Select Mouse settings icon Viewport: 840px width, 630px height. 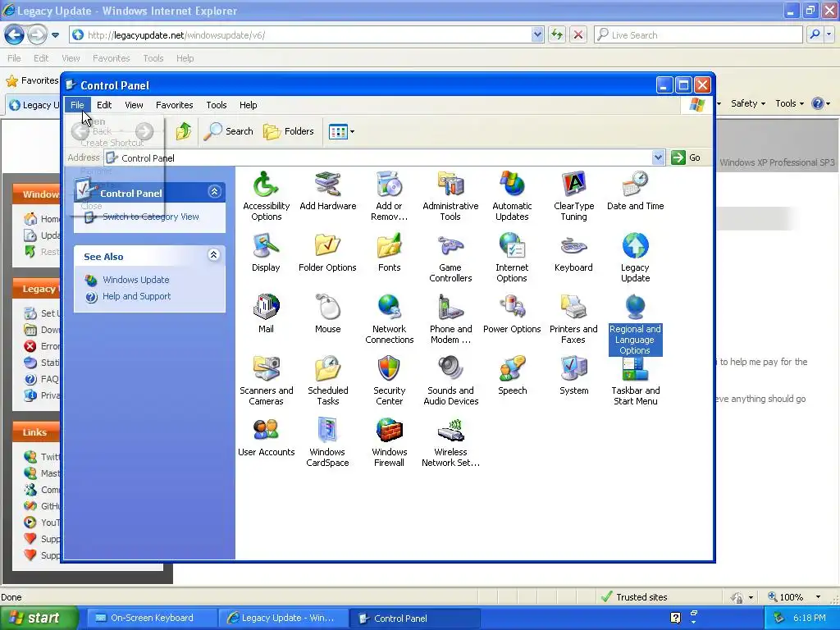tap(327, 314)
